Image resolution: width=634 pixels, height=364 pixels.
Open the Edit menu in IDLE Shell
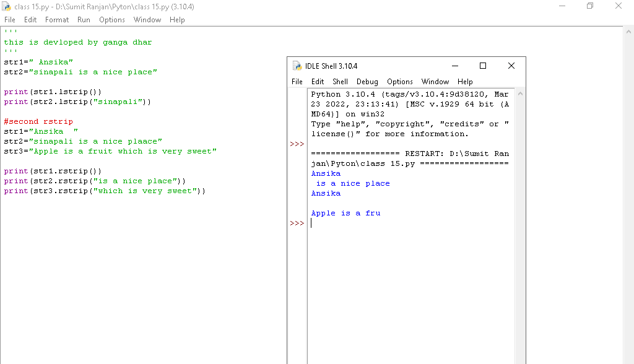318,82
